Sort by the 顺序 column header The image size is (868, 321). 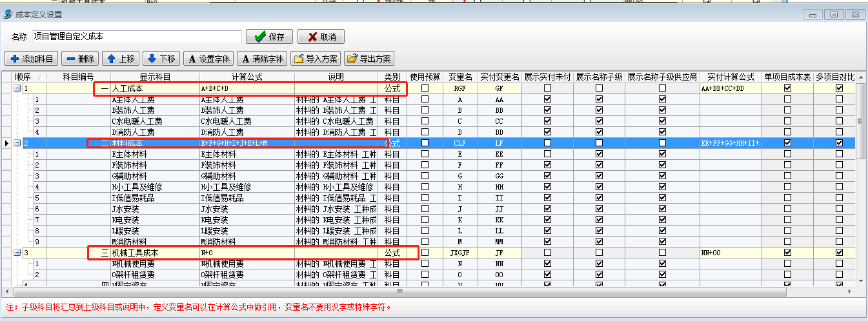23,77
